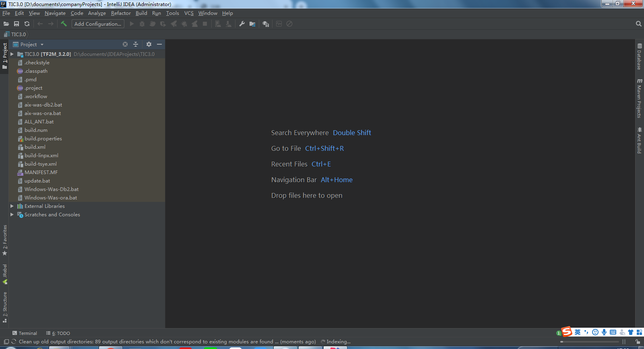The height and width of the screenshot is (349, 644).
Task: Open the Navigate menu
Action: (x=55, y=13)
